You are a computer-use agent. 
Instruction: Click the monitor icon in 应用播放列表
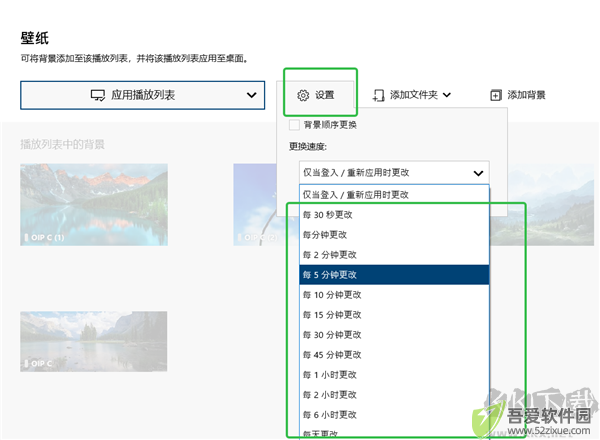click(x=98, y=95)
